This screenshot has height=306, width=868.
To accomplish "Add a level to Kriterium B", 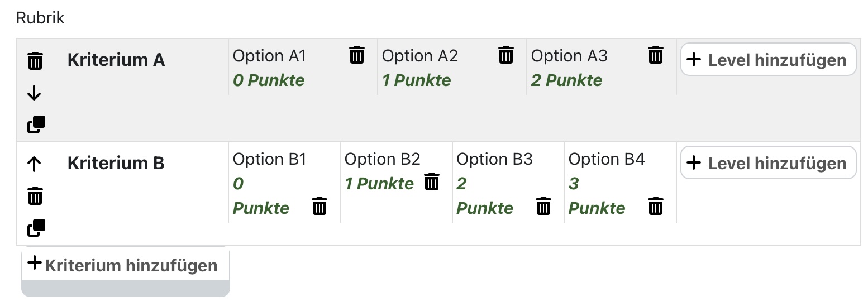I will click(x=769, y=162).
